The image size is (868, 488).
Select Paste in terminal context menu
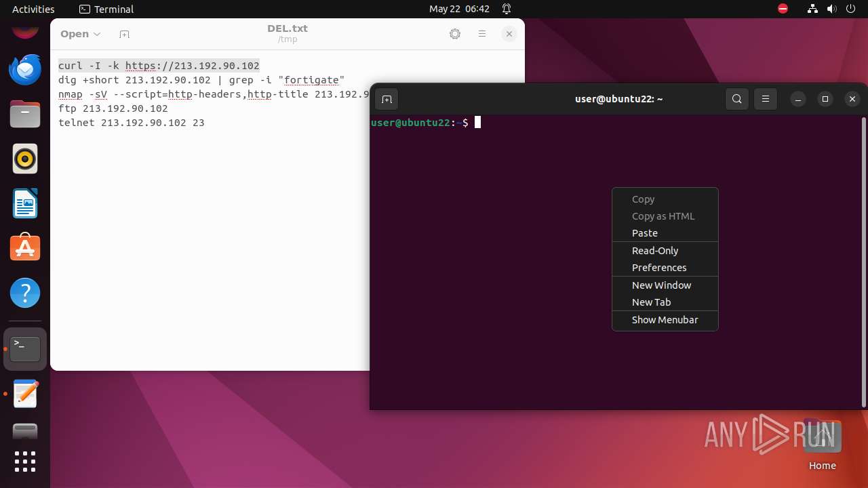point(665,232)
